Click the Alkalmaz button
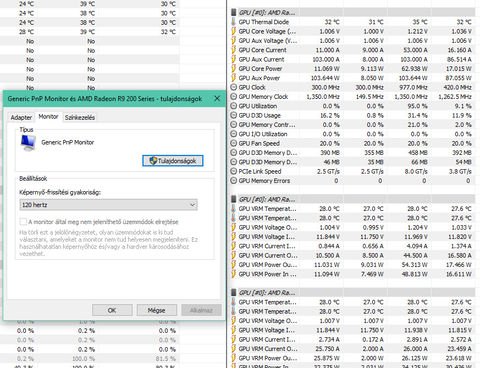480x368 pixels. [x=201, y=310]
